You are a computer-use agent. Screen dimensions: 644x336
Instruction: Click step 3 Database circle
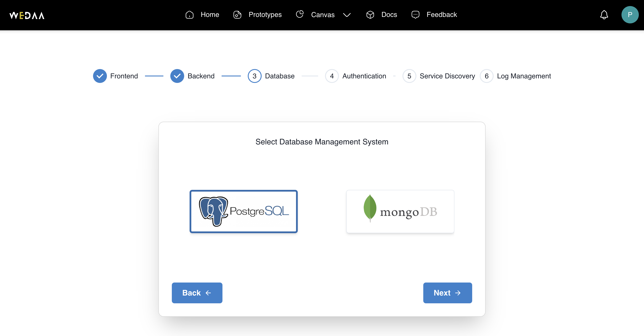click(254, 76)
